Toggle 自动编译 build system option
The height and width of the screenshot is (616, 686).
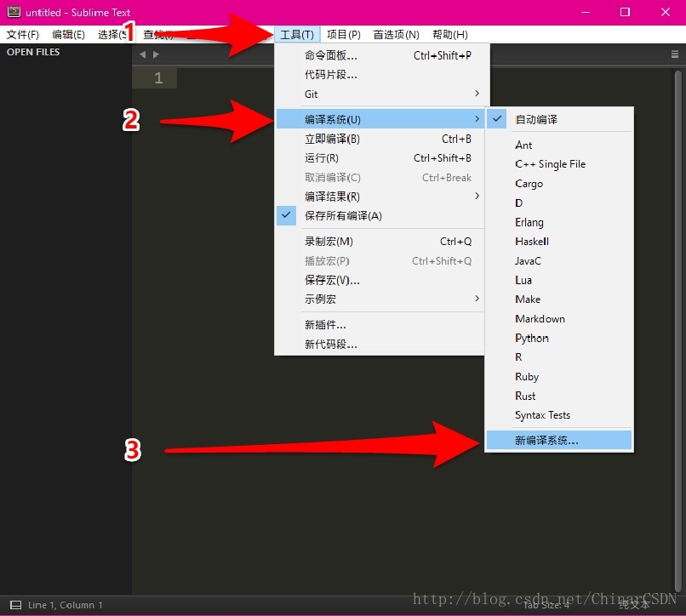point(559,119)
